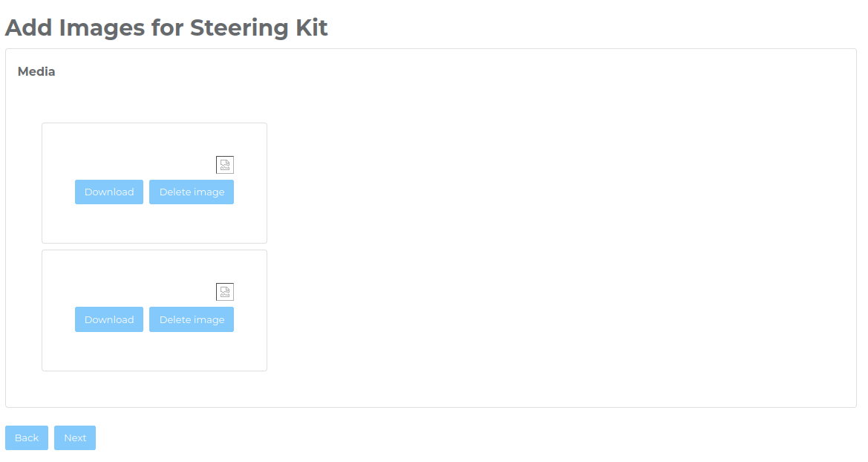Delete image in the bottom media card
Image resolution: width=868 pixels, height=462 pixels.
tap(192, 319)
